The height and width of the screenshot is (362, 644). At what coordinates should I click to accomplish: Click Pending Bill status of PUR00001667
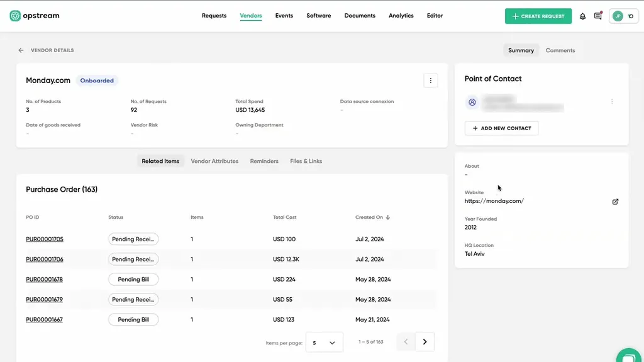point(133,319)
